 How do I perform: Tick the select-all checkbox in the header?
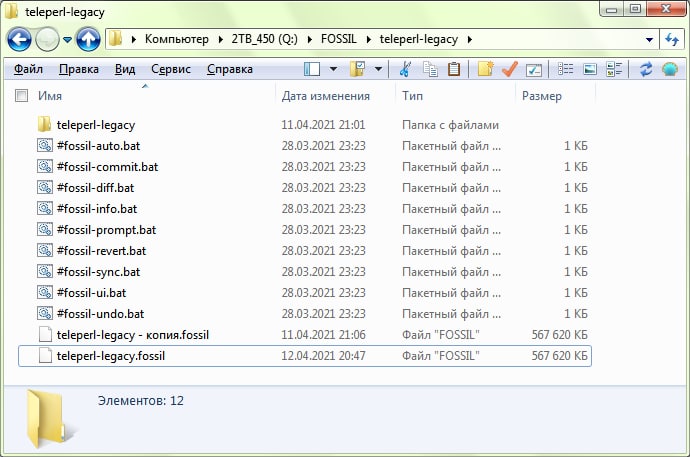(21, 95)
